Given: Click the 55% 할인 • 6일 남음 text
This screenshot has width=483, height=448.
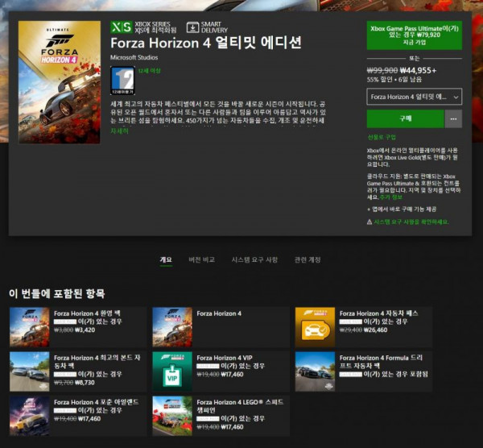Looking at the screenshot, I should [394, 80].
